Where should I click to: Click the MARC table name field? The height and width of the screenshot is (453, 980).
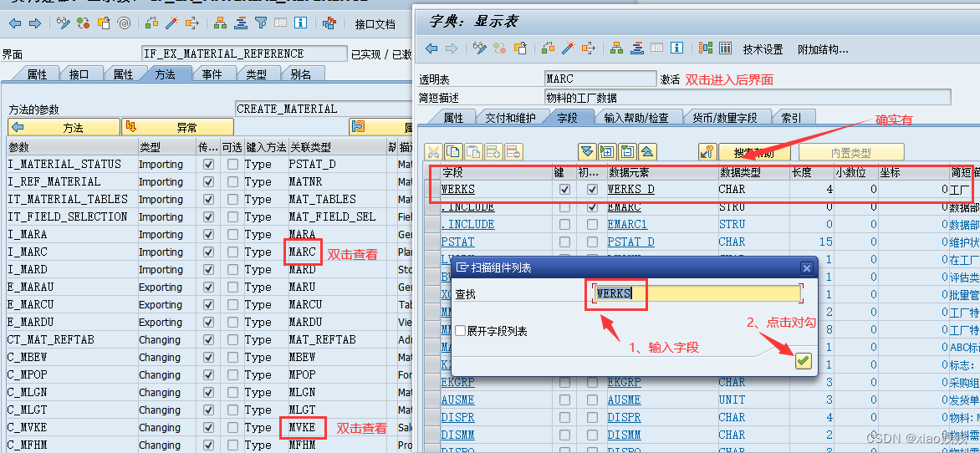tap(601, 79)
